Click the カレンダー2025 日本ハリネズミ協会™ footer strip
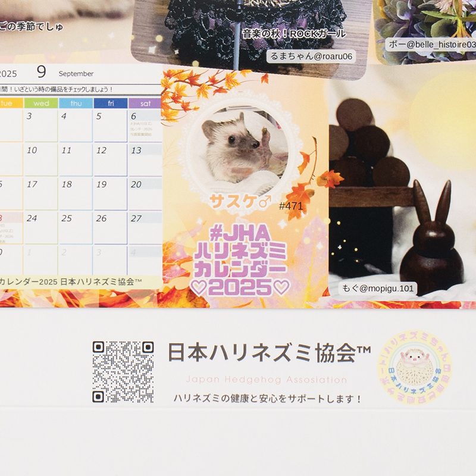 [81, 282]
